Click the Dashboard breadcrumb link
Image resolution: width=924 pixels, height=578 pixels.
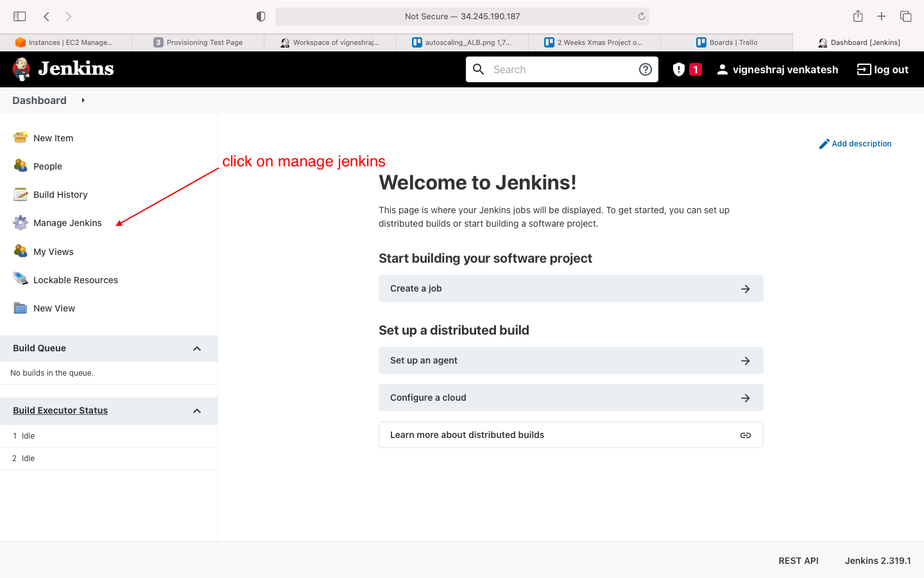click(39, 100)
